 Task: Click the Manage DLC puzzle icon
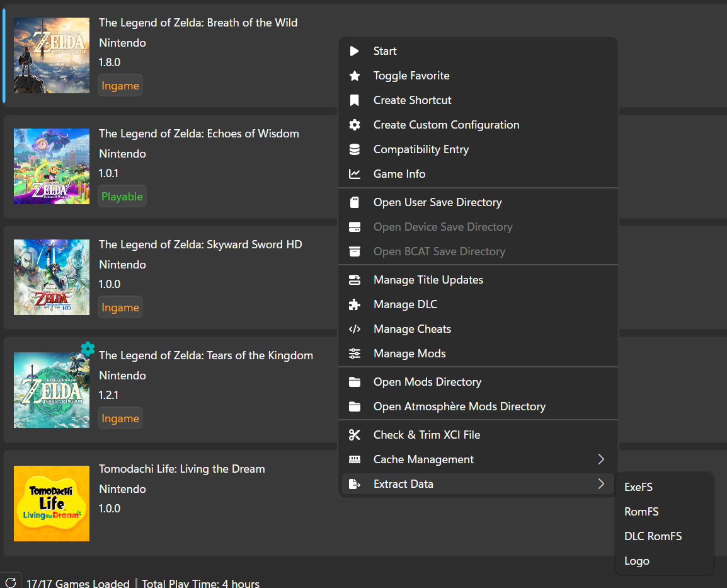354,304
